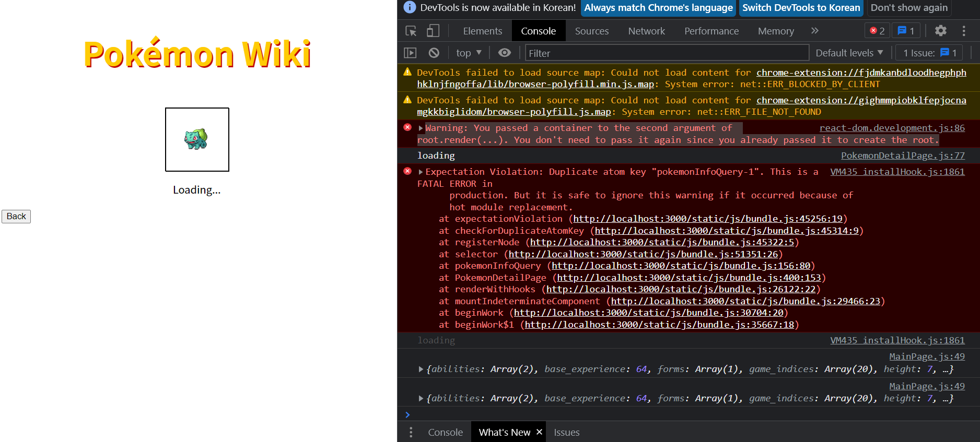Click the Pokémon Wiki heading
Image resolution: width=980 pixels, height=442 pixels.
[x=197, y=53]
